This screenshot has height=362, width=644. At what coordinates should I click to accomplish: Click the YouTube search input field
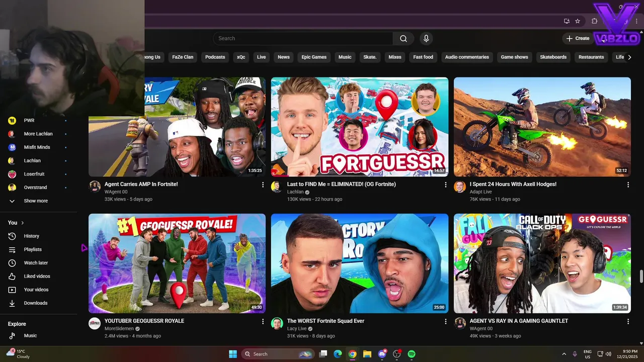[303, 38]
